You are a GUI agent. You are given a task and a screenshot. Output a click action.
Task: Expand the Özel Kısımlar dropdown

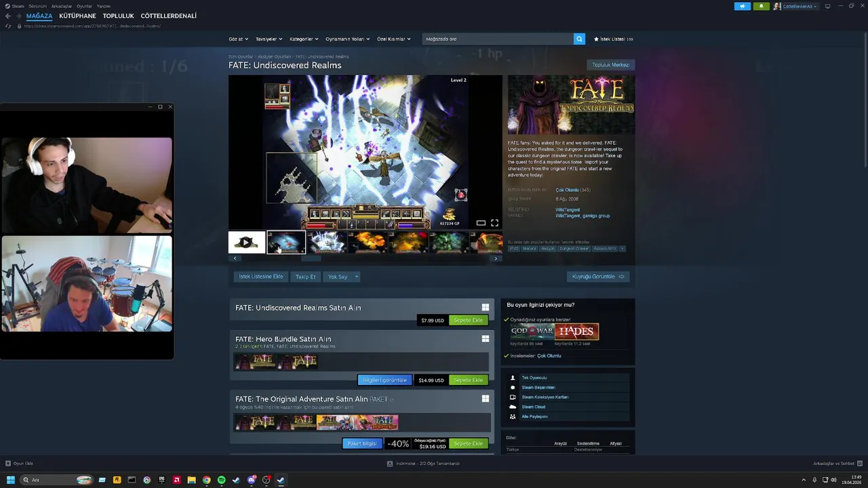click(x=394, y=39)
